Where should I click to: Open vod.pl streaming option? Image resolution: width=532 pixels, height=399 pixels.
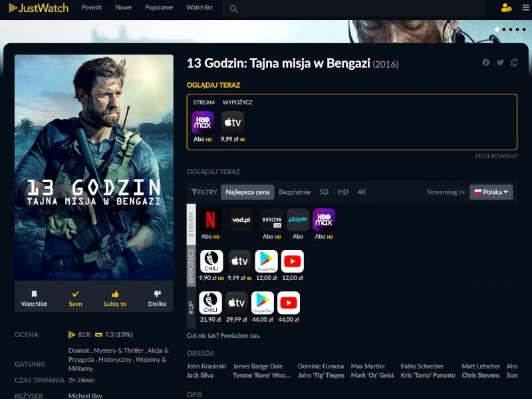pyautogui.click(x=240, y=219)
